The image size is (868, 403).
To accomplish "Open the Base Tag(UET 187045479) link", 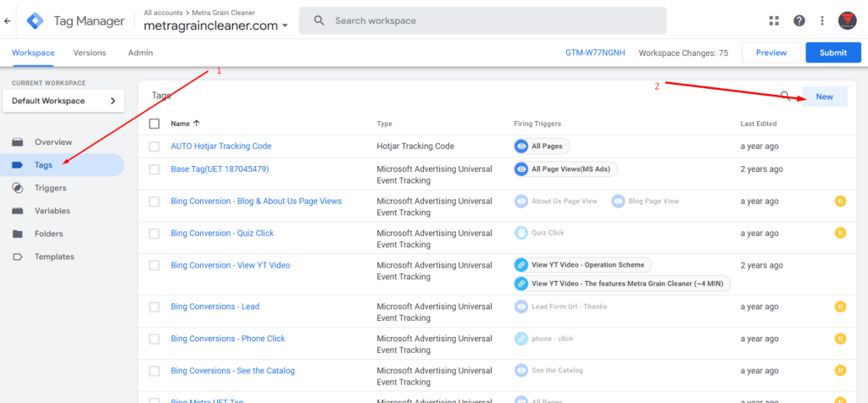I will click(220, 169).
